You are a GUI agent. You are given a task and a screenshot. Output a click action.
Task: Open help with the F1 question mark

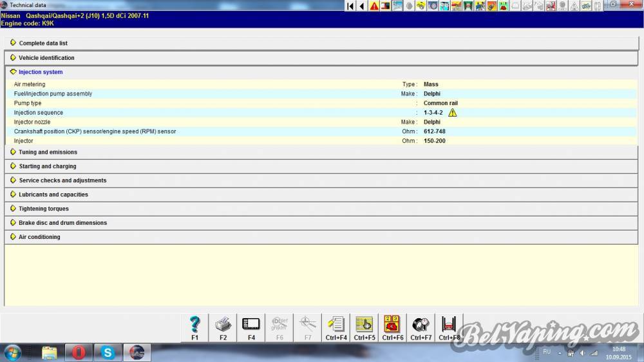[194, 328]
